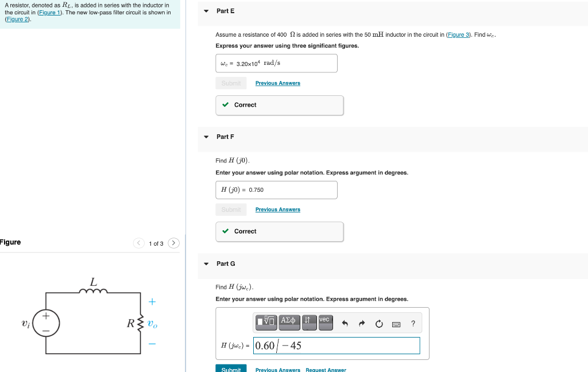Collapse the Part F section
The width and height of the screenshot is (588, 372).
[206, 137]
